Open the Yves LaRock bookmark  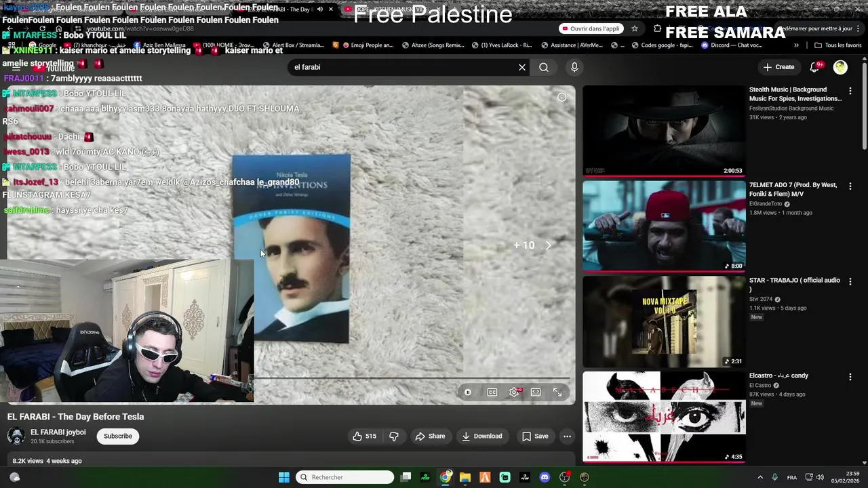[501, 45]
